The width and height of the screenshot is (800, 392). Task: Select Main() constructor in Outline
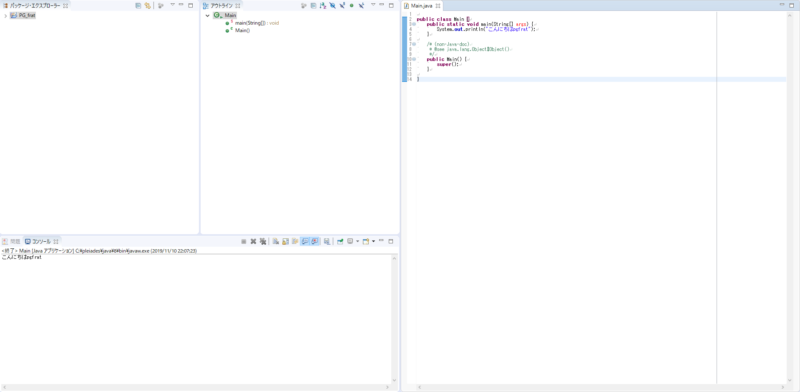[242, 31]
